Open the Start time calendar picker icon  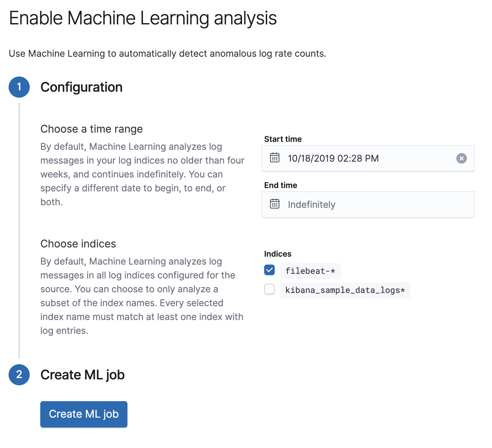[x=274, y=158]
